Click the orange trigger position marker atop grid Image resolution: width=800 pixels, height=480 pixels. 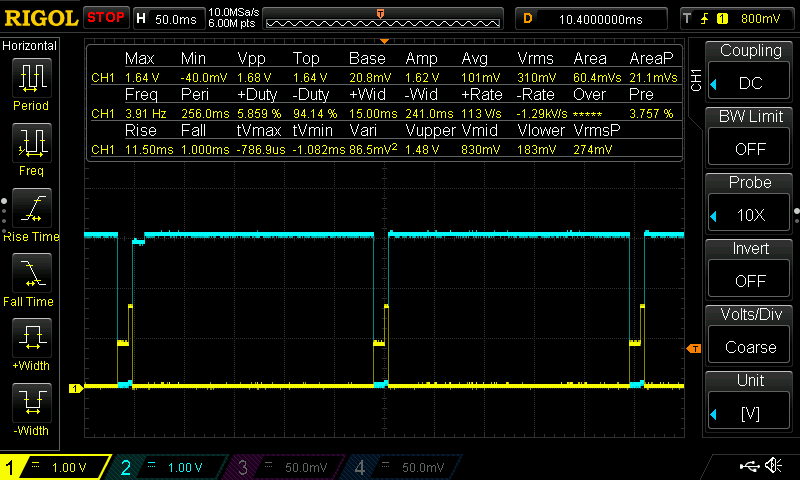click(x=384, y=41)
